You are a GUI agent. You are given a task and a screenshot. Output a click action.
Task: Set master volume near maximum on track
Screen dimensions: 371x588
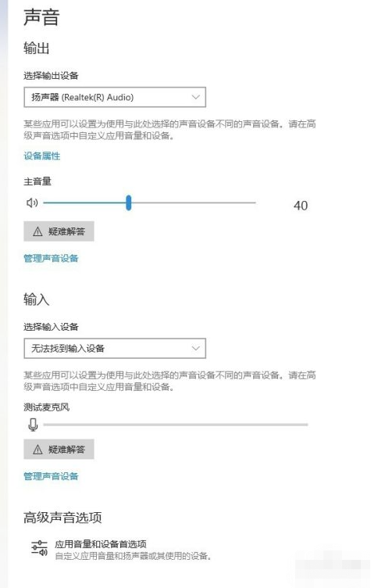[249, 203]
